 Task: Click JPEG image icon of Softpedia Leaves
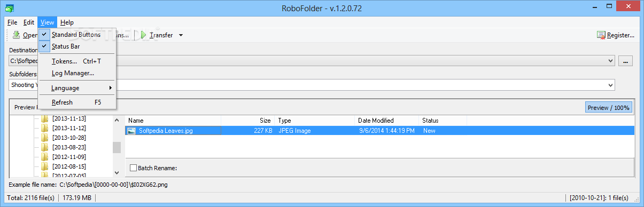[x=131, y=131]
